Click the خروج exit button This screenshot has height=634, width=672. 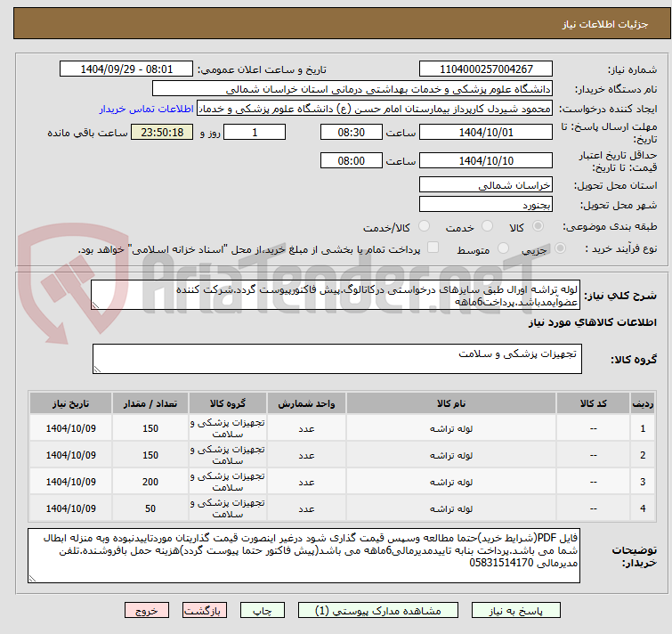147,611
